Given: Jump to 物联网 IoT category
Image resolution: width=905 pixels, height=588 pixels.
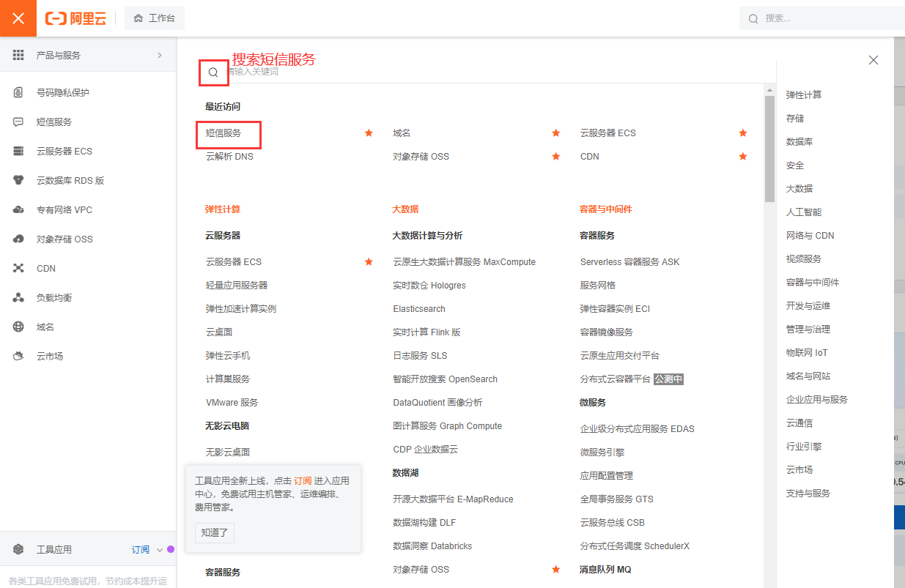Looking at the screenshot, I should (x=807, y=353).
